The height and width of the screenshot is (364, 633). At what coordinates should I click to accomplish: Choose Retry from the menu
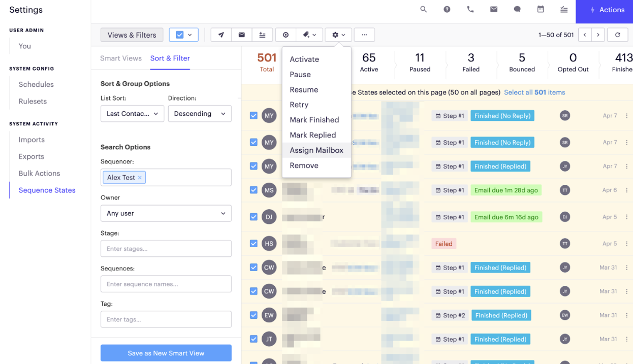click(x=317, y=105)
